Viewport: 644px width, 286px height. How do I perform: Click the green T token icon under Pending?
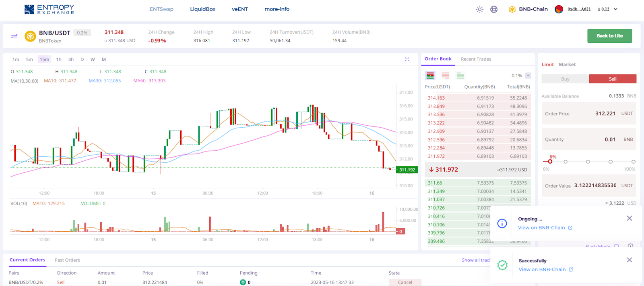243,282
